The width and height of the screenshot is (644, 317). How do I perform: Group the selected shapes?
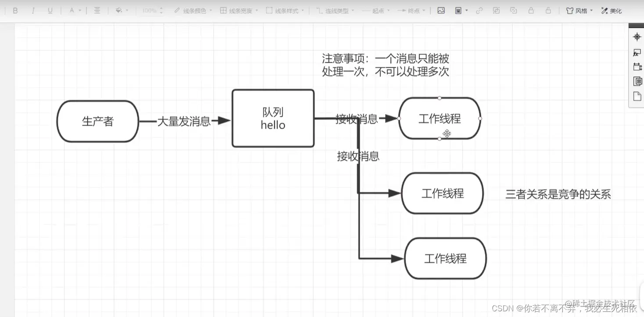coord(496,10)
